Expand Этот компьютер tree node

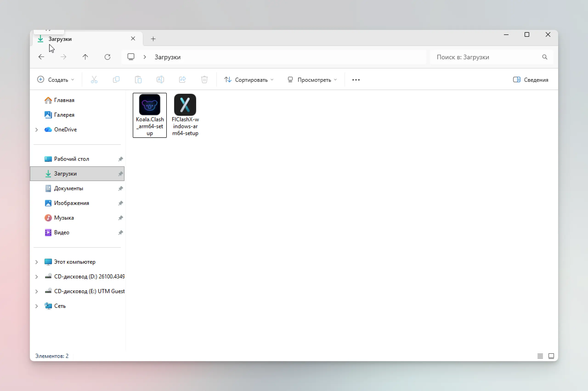[x=37, y=262]
